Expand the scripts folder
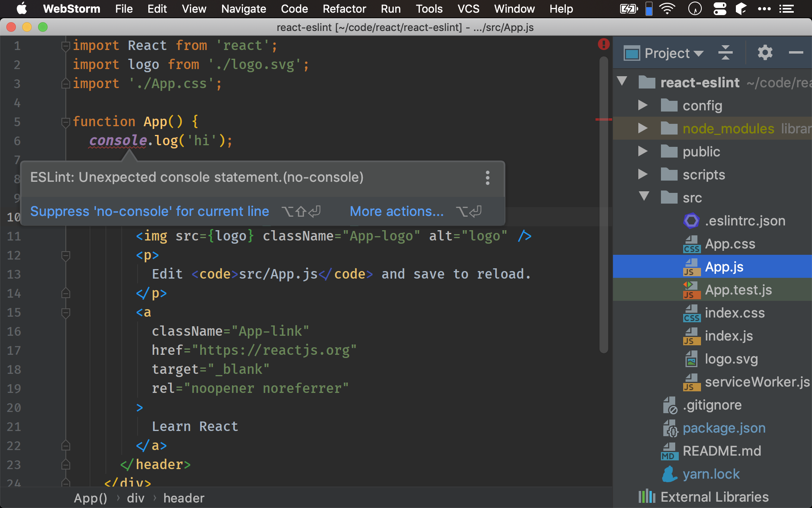The height and width of the screenshot is (508, 812). point(643,174)
